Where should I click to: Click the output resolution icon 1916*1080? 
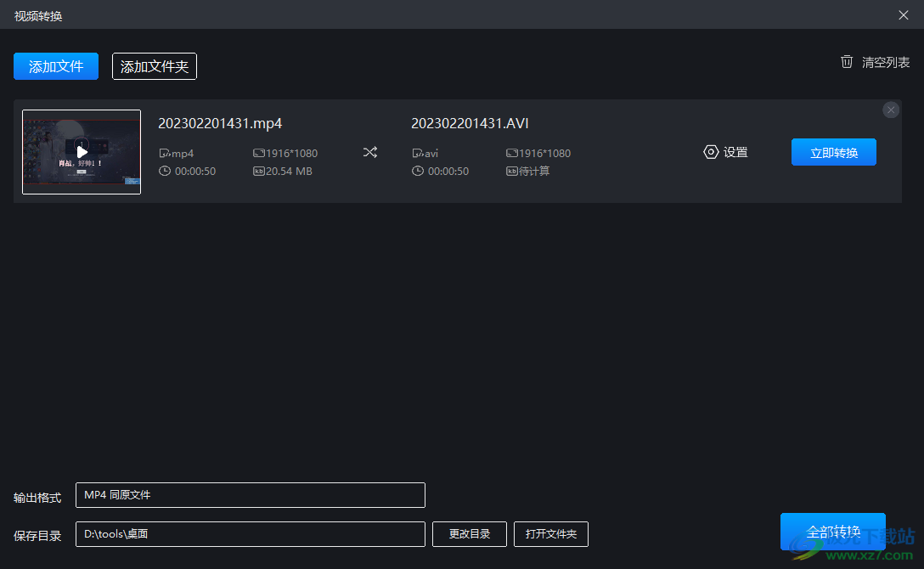pyautogui.click(x=511, y=153)
